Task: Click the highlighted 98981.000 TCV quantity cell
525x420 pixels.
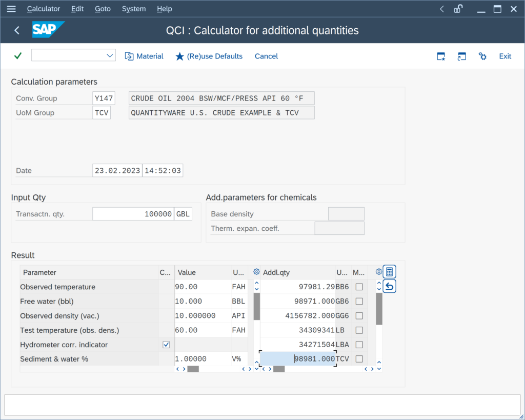Action: [298, 358]
